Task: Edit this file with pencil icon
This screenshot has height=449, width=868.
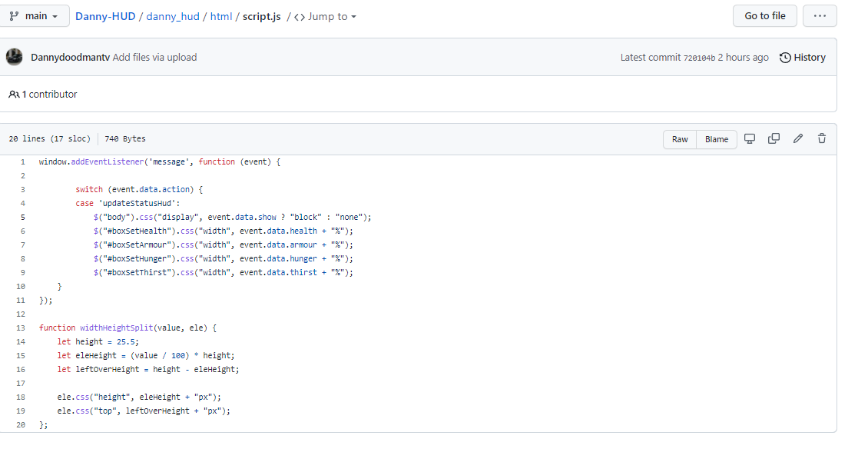Action: point(798,139)
